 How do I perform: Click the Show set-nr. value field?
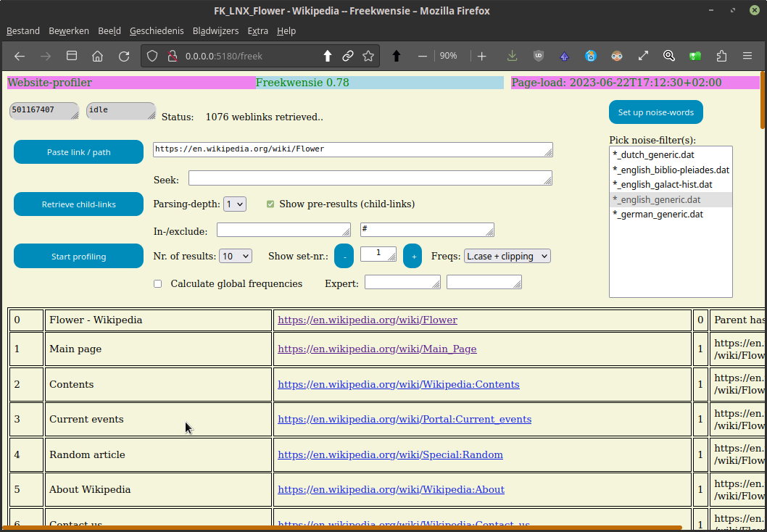pos(378,254)
